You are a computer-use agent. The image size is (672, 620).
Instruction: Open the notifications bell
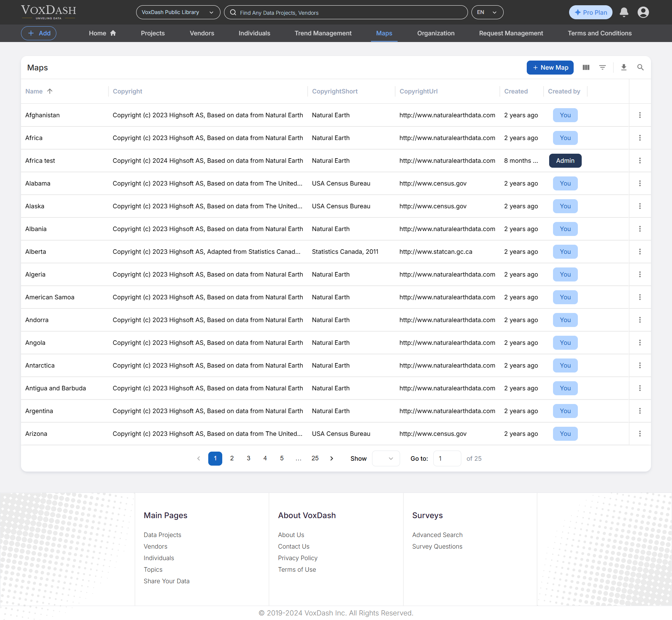(624, 12)
